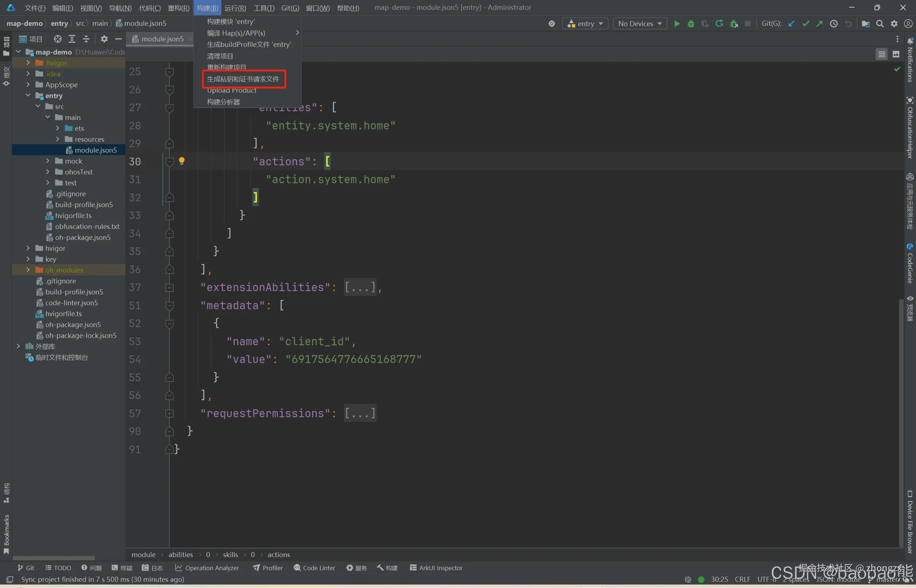The height and width of the screenshot is (588, 916).
Task: Select 生成私钥和证书请求文件 menu entry
Action: point(243,79)
